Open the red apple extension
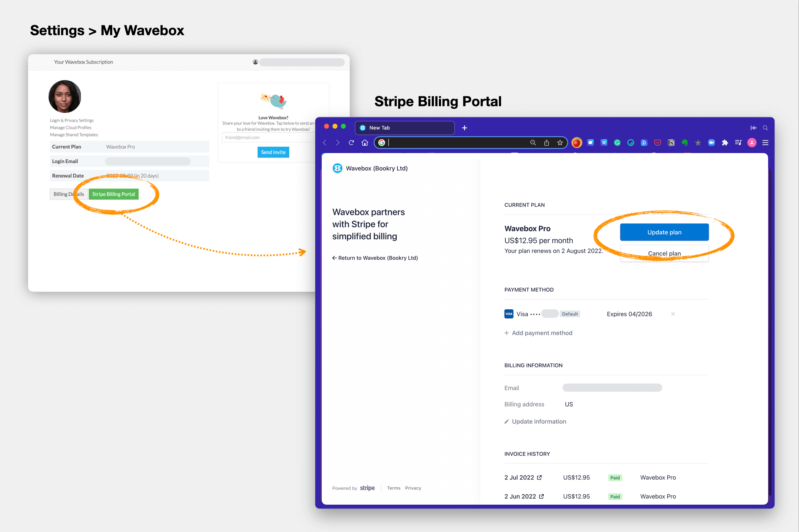The width and height of the screenshot is (799, 532). (x=577, y=143)
